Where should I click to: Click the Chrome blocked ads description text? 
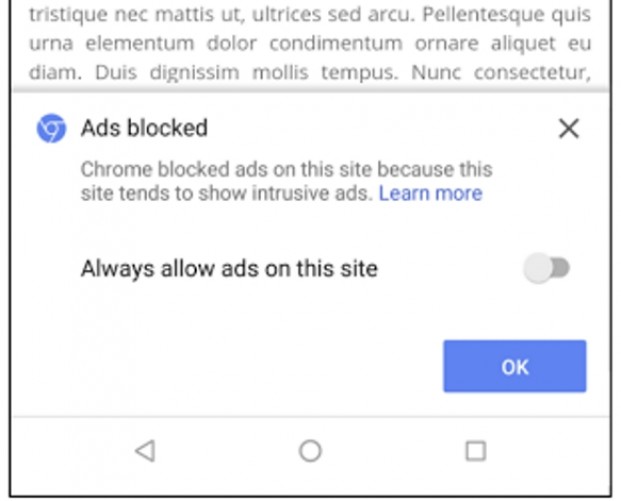click(x=286, y=181)
